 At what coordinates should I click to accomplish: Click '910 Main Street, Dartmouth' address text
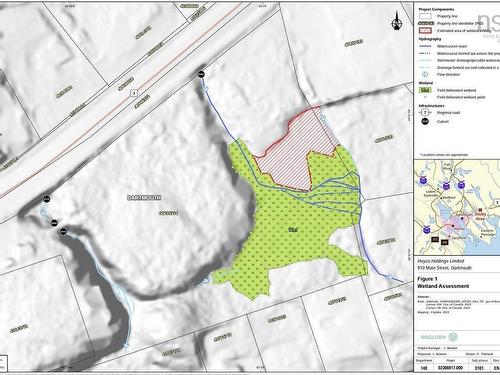pos(444,268)
